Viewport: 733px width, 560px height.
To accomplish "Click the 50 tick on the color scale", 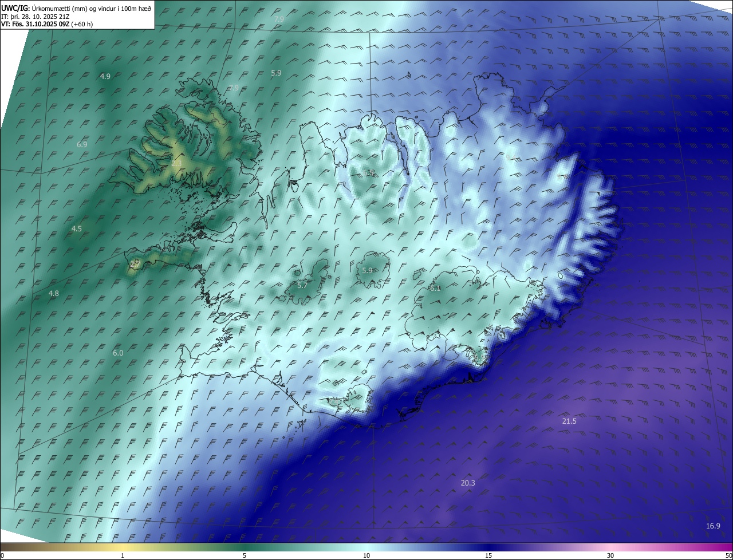I will [x=728, y=556].
